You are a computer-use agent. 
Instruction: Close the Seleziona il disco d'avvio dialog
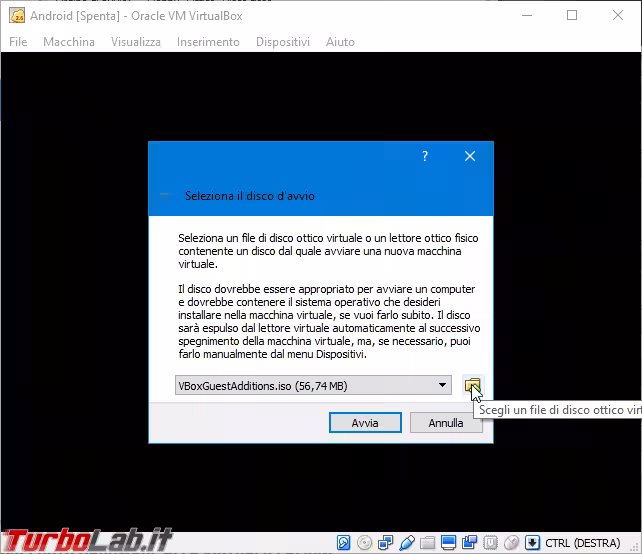click(470, 156)
